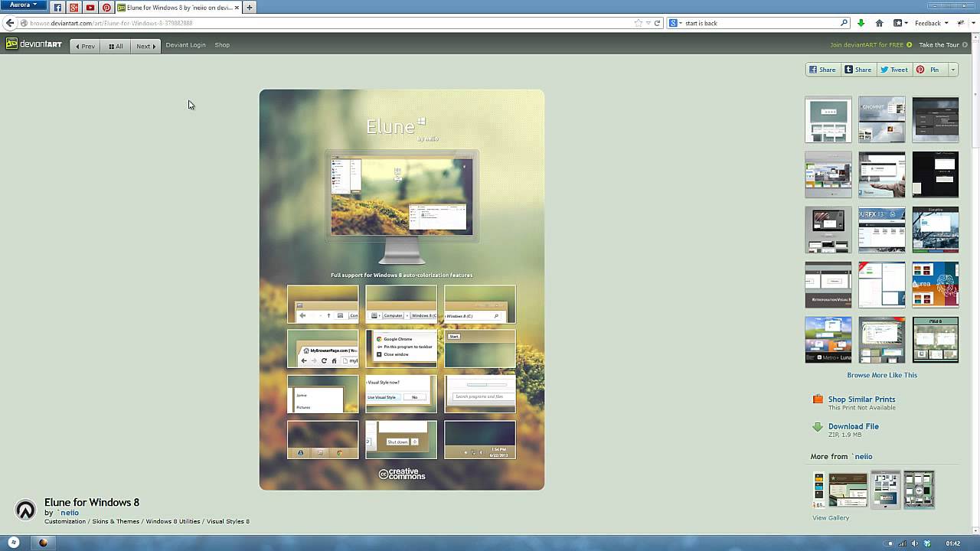Open the Facebook pinned tab
980x551 pixels.
pyautogui.click(x=57, y=8)
